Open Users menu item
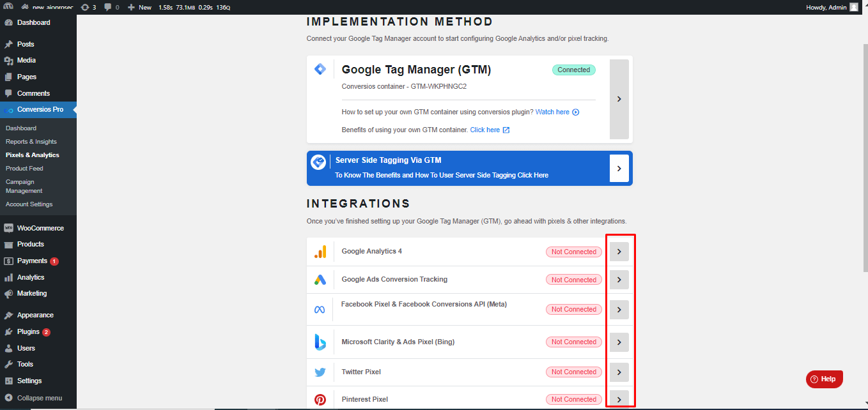This screenshot has width=868, height=410. 38,348
